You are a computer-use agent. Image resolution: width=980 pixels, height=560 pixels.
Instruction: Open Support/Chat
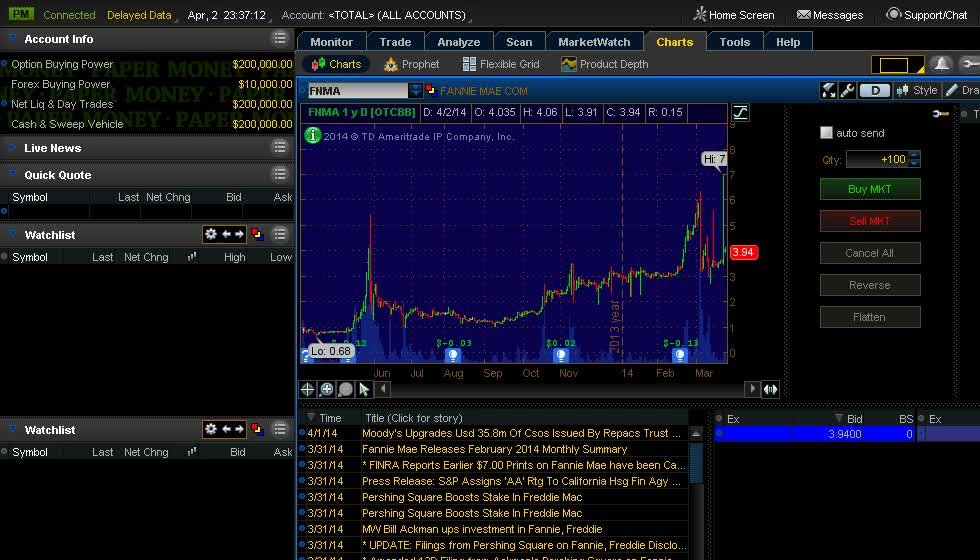click(x=927, y=15)
